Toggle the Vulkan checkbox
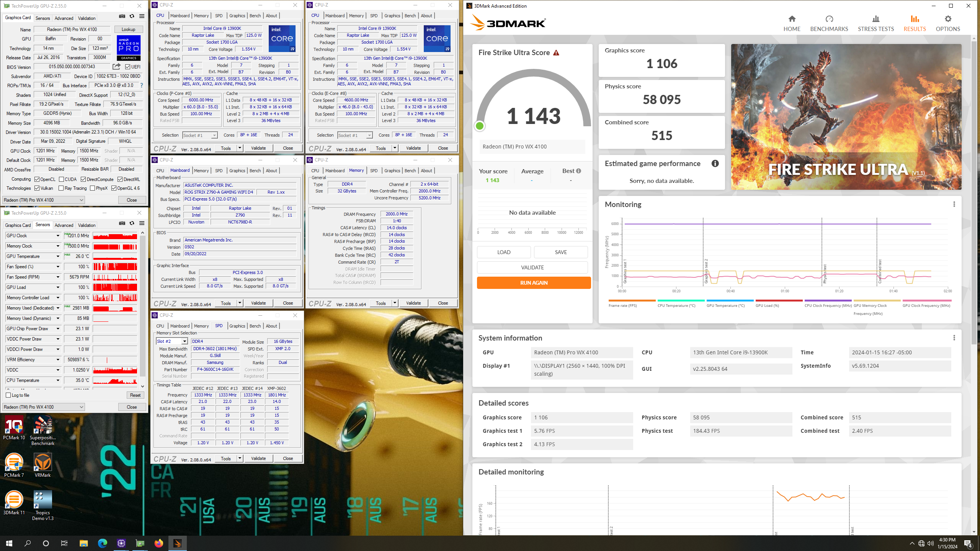The height and width of the screenshot is (551, 980). click(37, 188)
